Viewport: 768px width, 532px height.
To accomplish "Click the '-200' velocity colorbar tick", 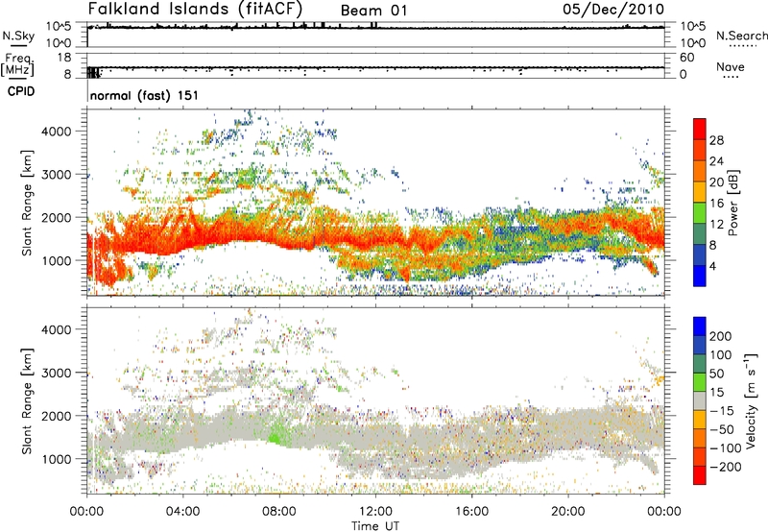I will click(x=726, y=467).
